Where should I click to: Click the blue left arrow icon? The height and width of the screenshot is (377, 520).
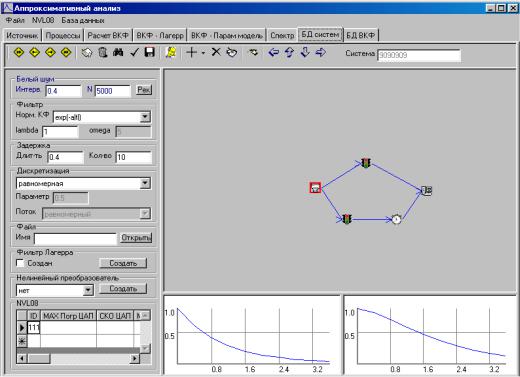(274, 52)
